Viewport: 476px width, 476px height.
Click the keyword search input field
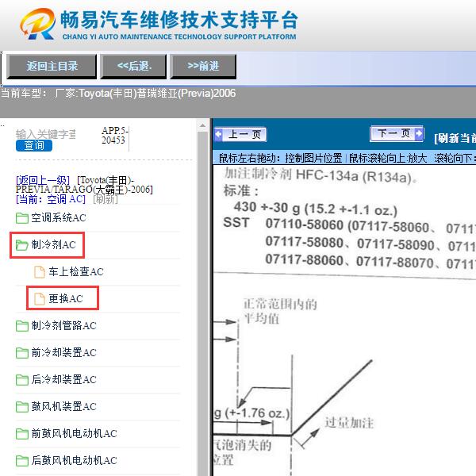pos(46,133)
